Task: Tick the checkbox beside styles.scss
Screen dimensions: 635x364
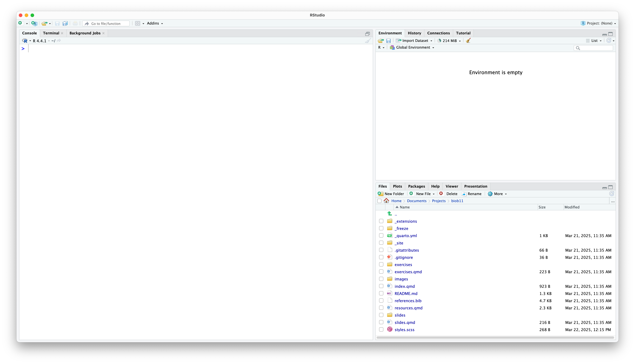Action: [381, 329]
